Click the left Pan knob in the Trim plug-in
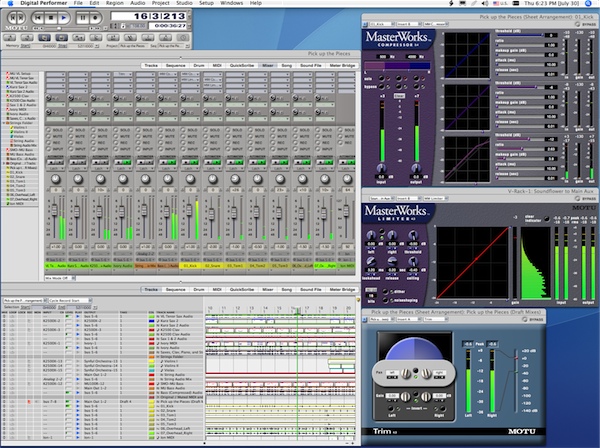This screenshot has height=448, width=600. point(406,373)
